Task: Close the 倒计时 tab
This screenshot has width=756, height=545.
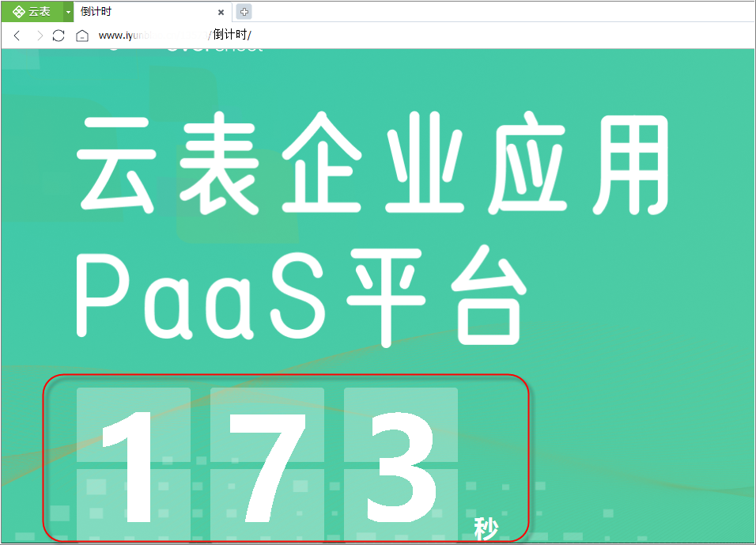Action: [x=221, y=12]
